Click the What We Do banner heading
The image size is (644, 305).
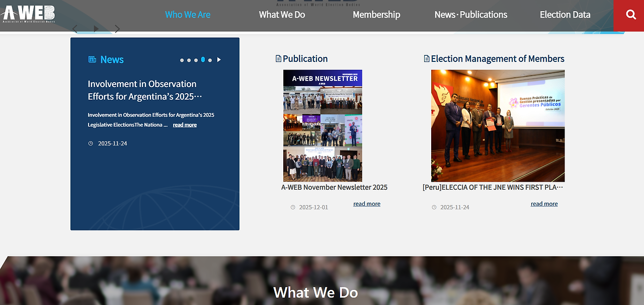315,292
